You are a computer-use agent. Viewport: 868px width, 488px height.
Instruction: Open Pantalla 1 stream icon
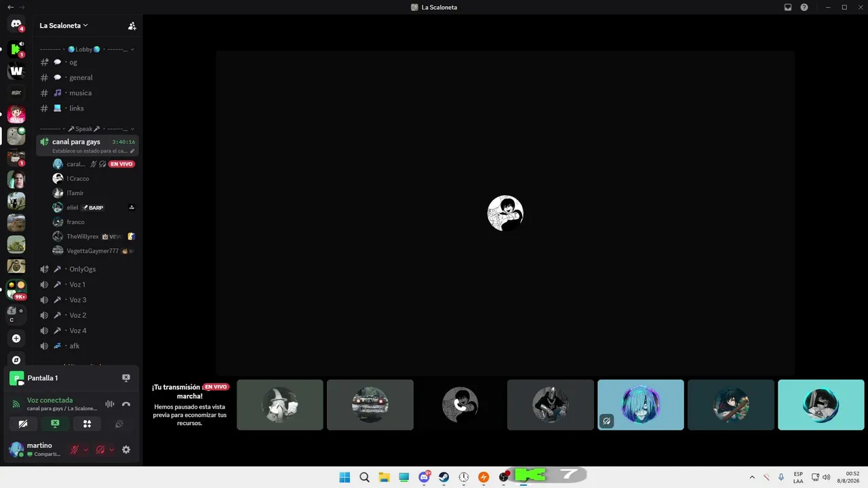(16, 378)
